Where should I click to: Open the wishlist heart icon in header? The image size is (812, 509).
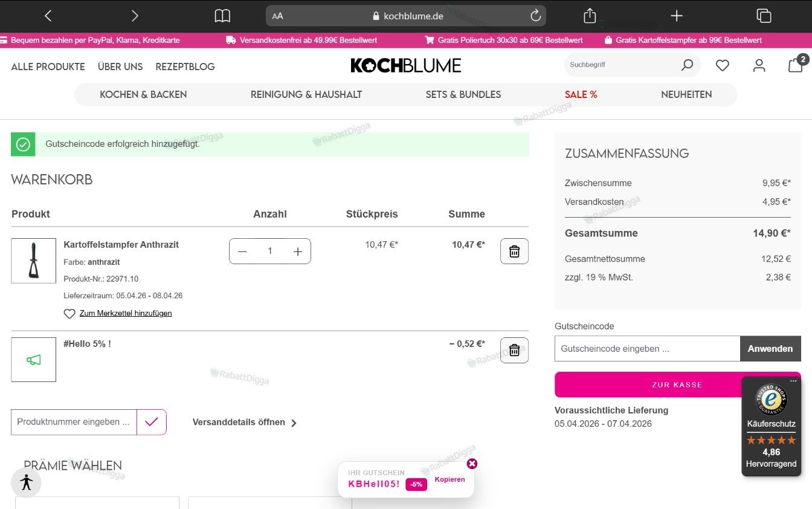(723, 65)
